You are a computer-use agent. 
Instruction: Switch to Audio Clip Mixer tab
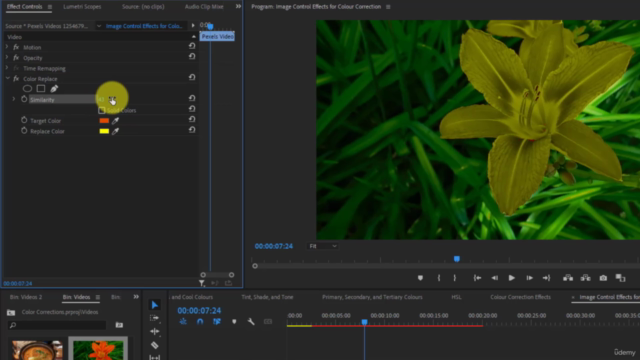tap(204, 7)
